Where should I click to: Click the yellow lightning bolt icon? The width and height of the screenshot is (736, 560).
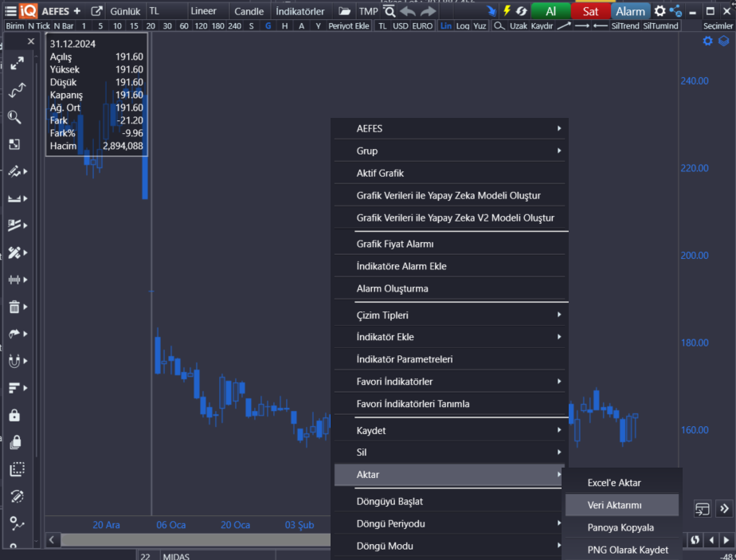click(x=507, y=10)
